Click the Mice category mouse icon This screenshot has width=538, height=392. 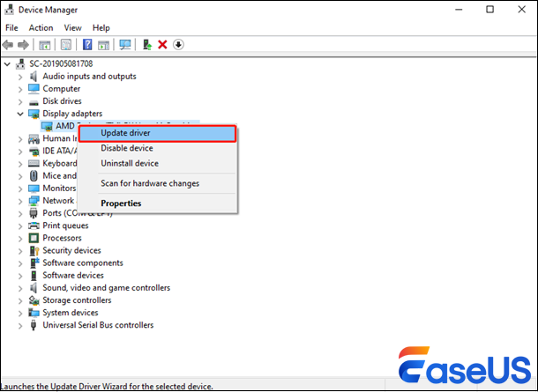pyautogui.click(x=34, y=176)
